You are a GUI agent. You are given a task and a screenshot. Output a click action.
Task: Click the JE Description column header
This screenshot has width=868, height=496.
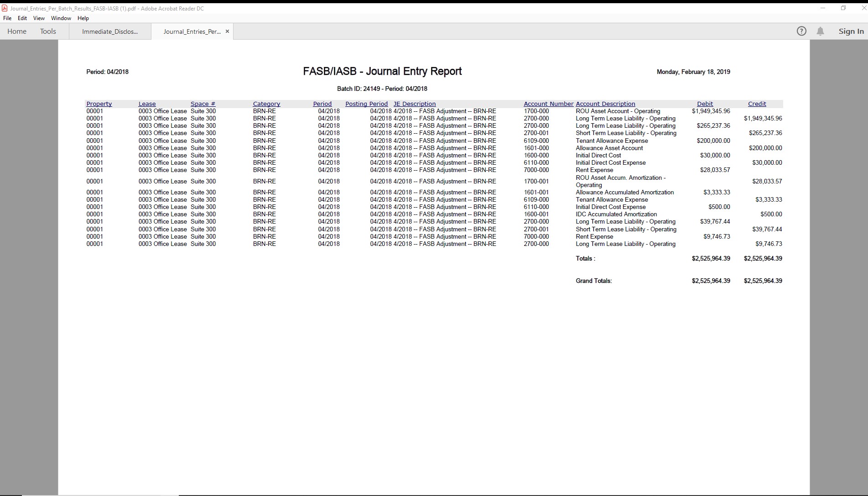point(415,104)
